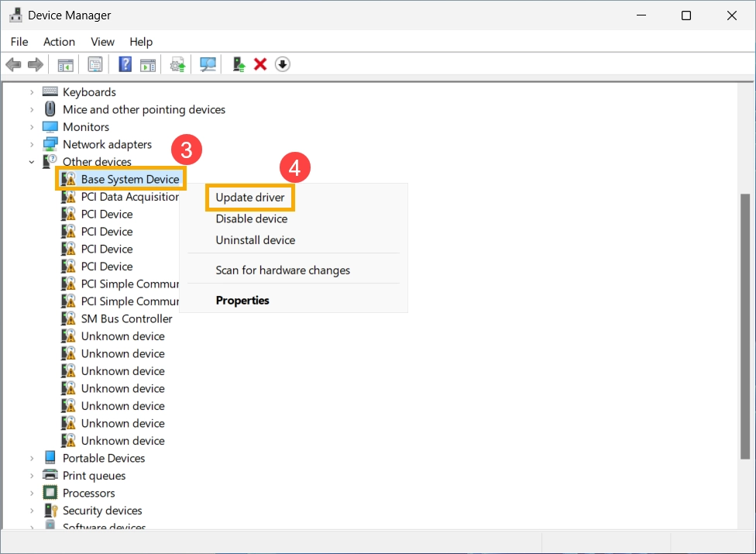Expand the Network adapters tree node

(x=32, y=144)
